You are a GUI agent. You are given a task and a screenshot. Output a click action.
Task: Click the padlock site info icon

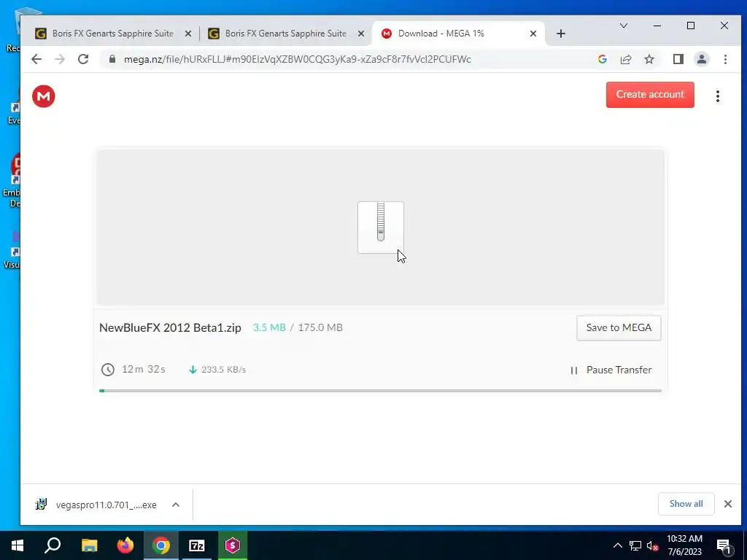[112, 59]
